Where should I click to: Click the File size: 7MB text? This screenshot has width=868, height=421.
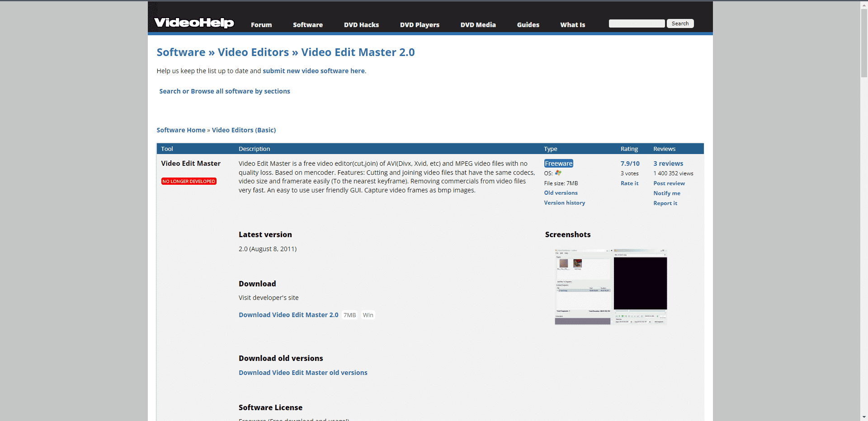561,183
